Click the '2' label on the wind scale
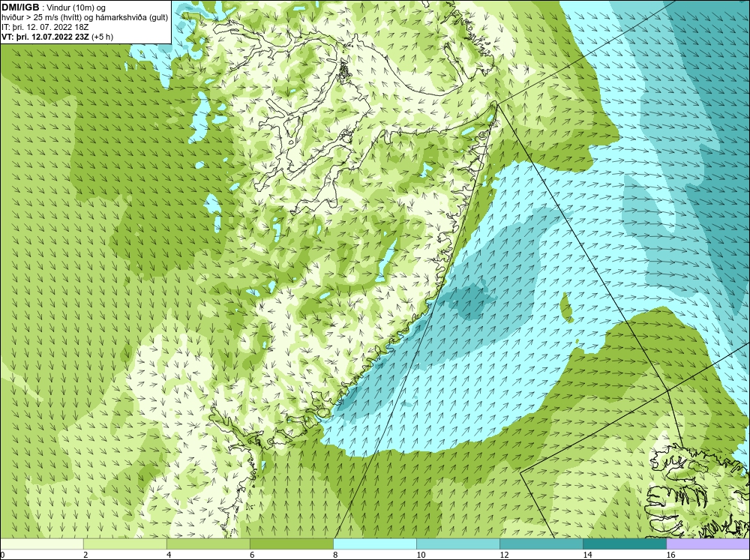 85,555
